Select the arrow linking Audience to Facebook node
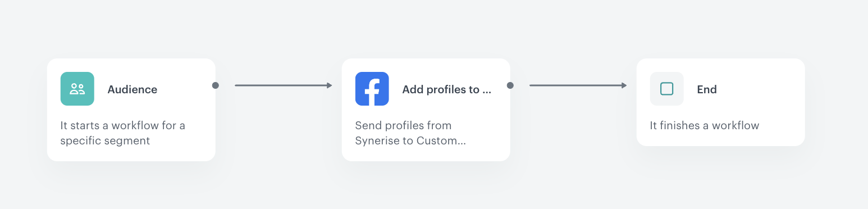The height and width of the screenshot is (209, 868). 284,85
